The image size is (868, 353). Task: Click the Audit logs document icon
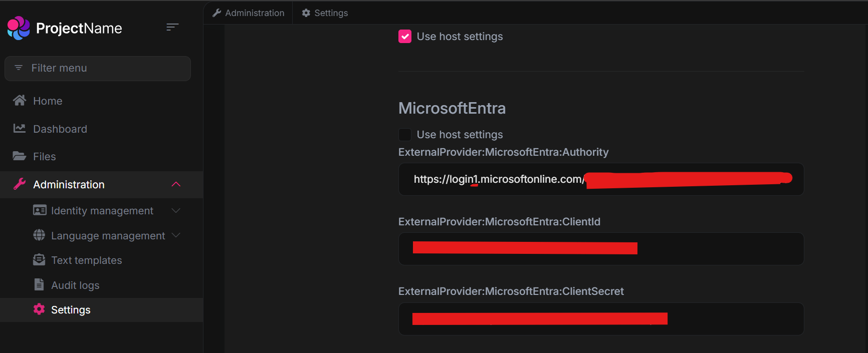coord(39,285)
